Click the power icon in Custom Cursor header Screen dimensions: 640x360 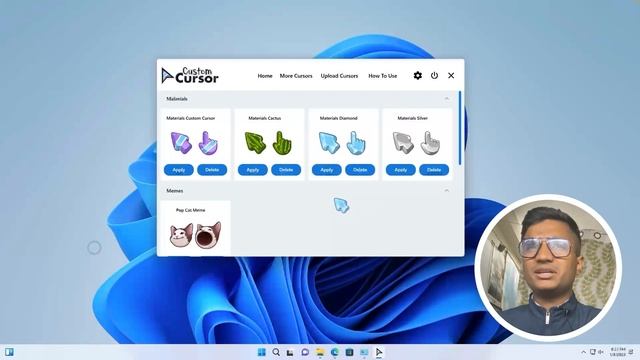pyautogui.click(x=434, y=76)
